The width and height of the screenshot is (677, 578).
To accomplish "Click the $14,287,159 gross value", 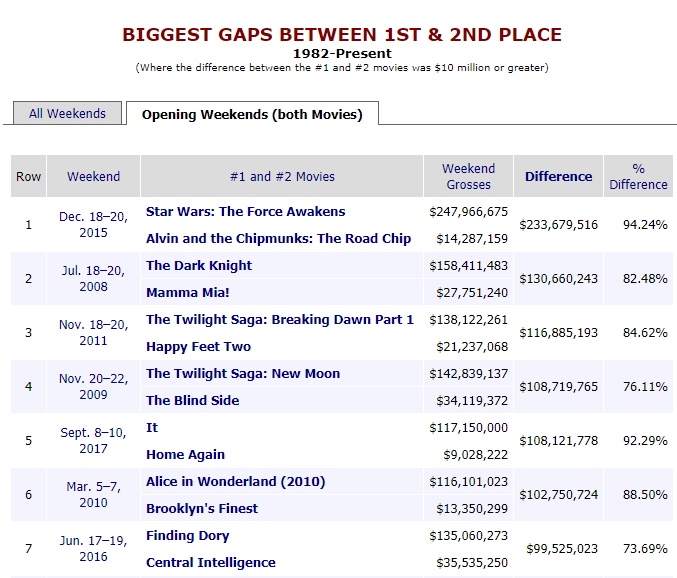I will click(472, 238).
